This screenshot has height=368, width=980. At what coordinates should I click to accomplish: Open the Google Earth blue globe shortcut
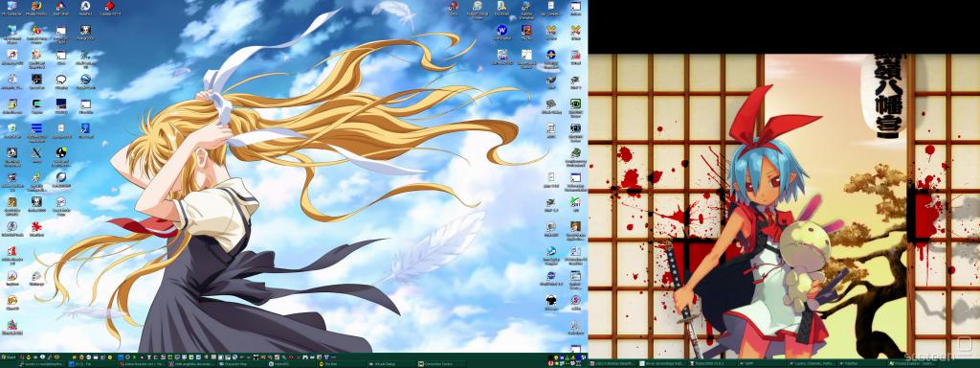[x=85, y=79]
